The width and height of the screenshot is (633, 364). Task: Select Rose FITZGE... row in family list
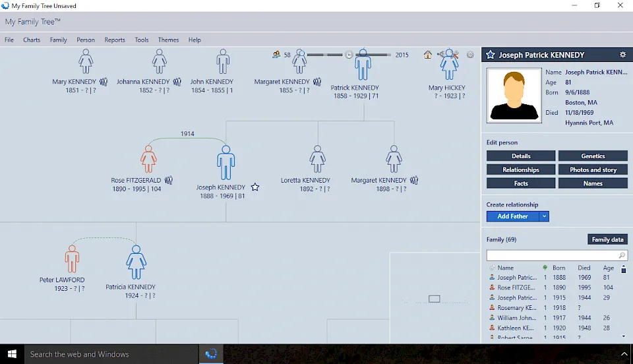tap(553, 288)
